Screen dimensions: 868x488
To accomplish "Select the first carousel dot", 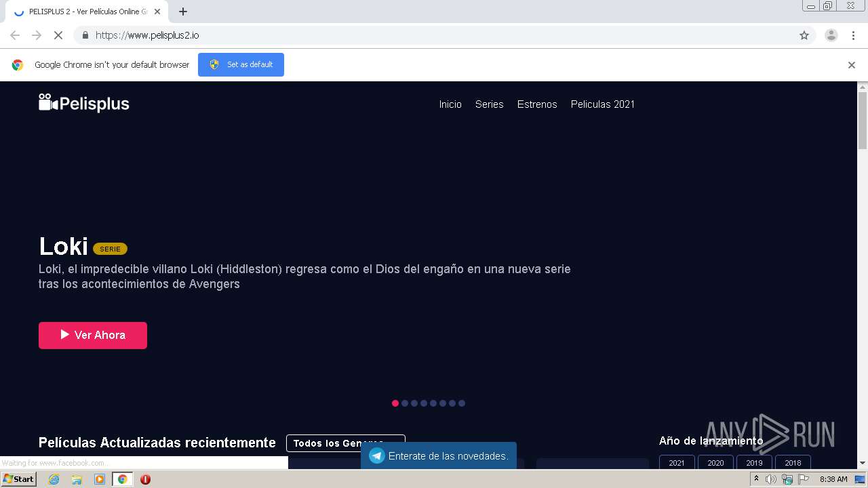I will pos(395,403).
